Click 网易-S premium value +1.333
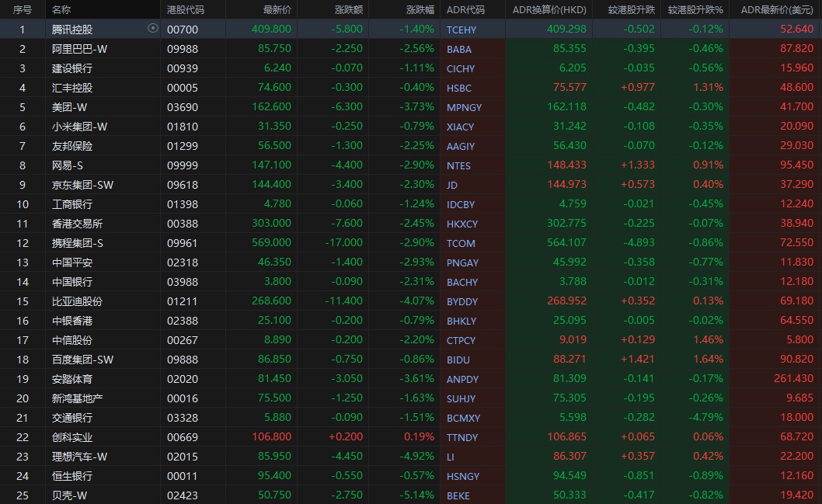 point(638,165)
